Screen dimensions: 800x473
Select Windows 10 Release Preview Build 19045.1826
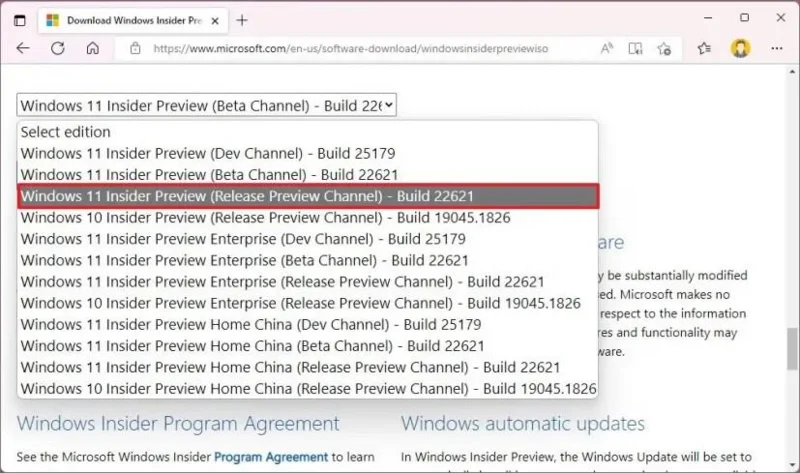(307, 217)
